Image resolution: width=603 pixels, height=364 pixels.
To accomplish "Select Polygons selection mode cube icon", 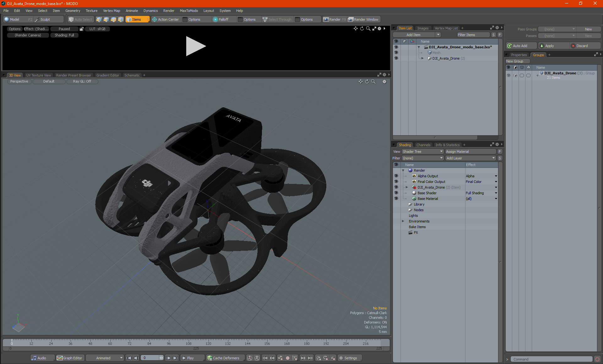I will pyautogui.click(x=113, y=19).
